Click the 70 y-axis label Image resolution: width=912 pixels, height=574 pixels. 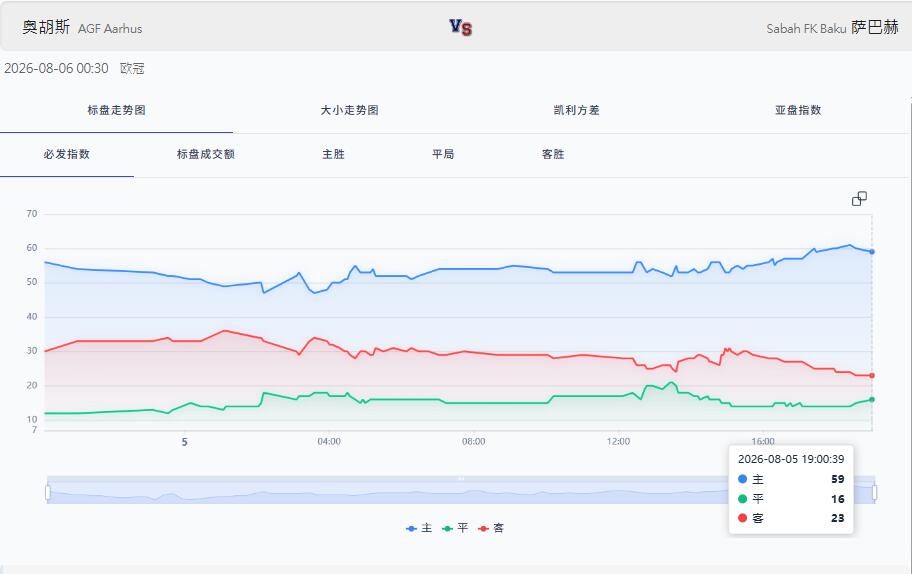pyautogui.click(x=31, y=214)
